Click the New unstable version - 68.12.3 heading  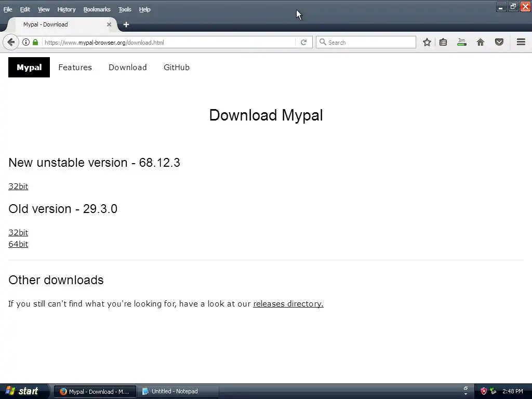click(x=95, y=163)
